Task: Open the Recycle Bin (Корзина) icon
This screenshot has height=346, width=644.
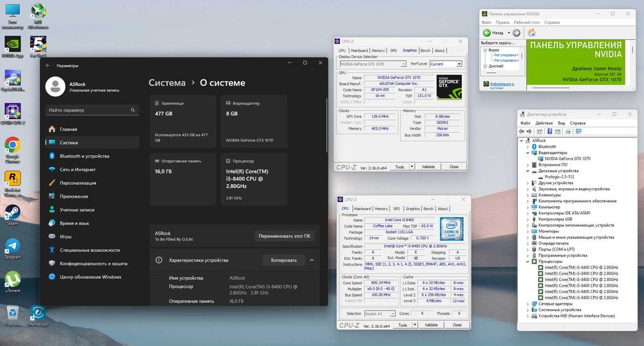Action: pyautogui.click(x=12, y=316)
